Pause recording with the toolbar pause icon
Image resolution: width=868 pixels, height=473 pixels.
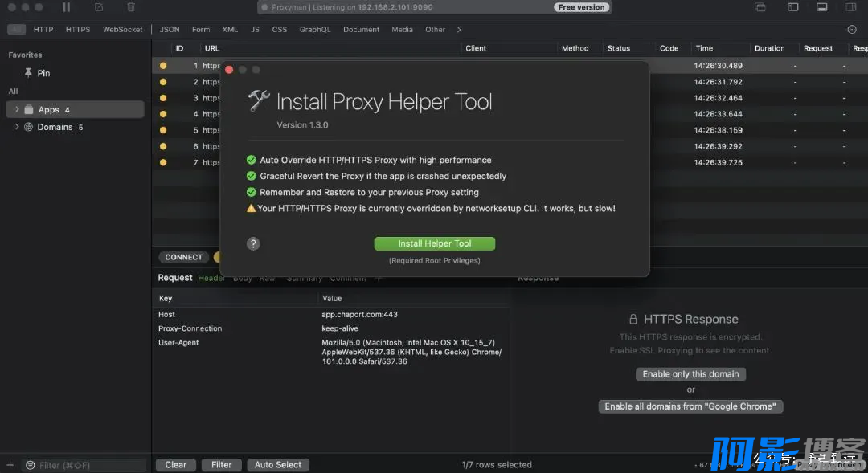pos(67,7)
